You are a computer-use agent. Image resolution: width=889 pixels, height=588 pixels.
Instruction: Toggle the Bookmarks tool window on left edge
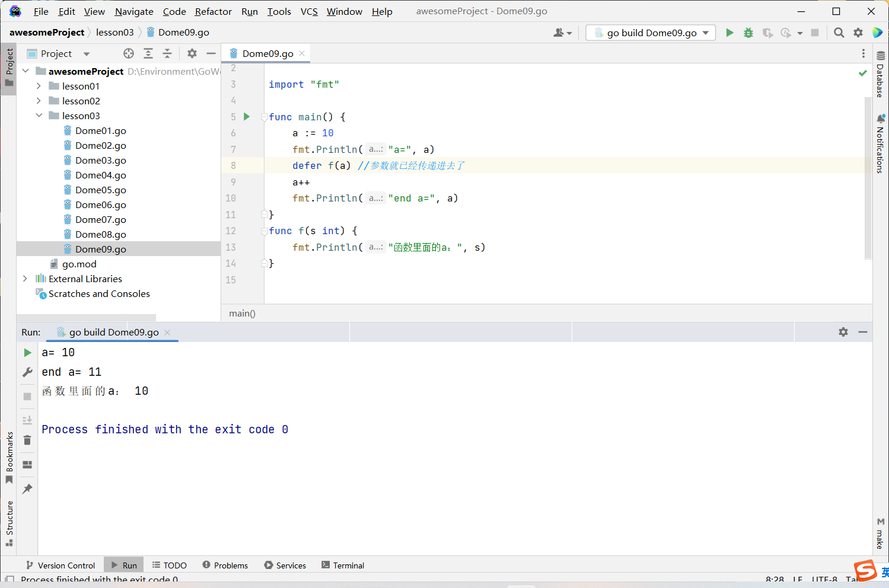(9, 456)
